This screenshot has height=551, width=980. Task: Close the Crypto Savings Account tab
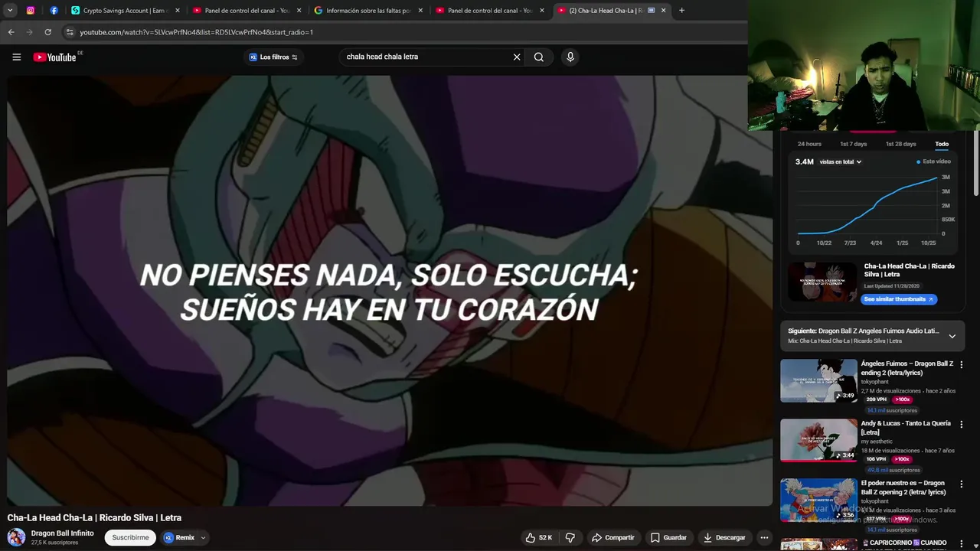tap(178, 11)
